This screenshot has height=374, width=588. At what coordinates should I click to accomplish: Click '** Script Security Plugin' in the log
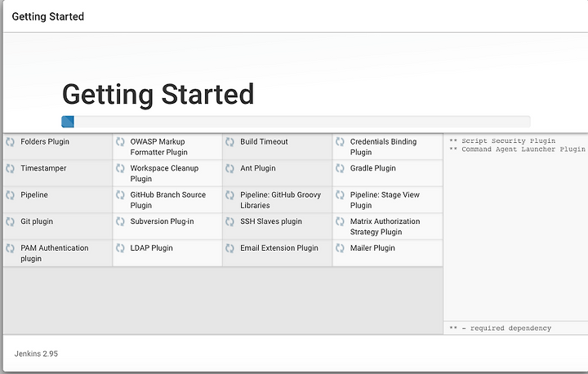502,141
